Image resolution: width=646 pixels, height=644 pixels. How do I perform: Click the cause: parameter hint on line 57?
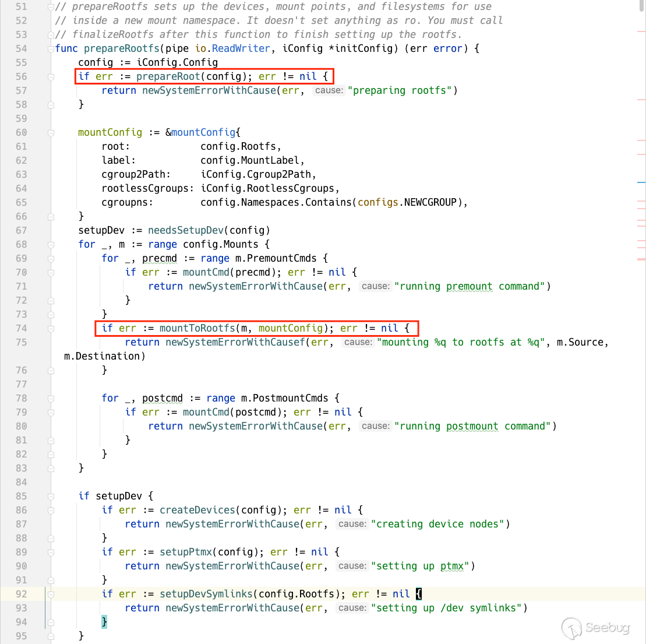tap(329, 90)
